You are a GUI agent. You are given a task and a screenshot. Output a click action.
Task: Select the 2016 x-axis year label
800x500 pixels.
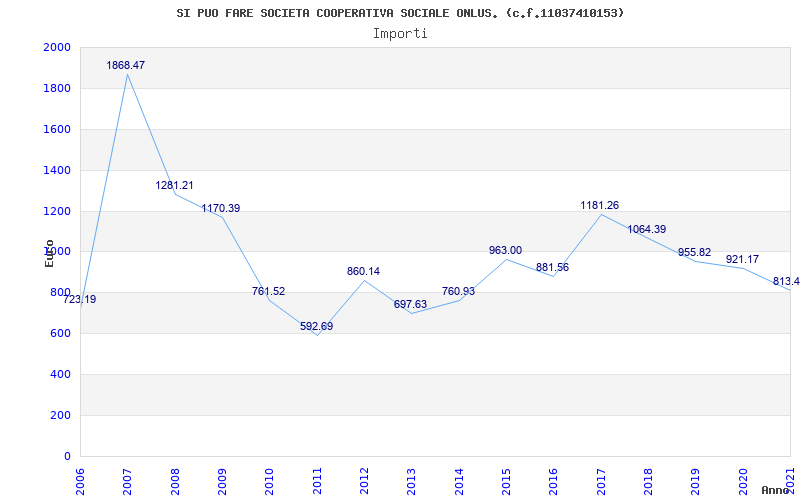click(554, 481)
